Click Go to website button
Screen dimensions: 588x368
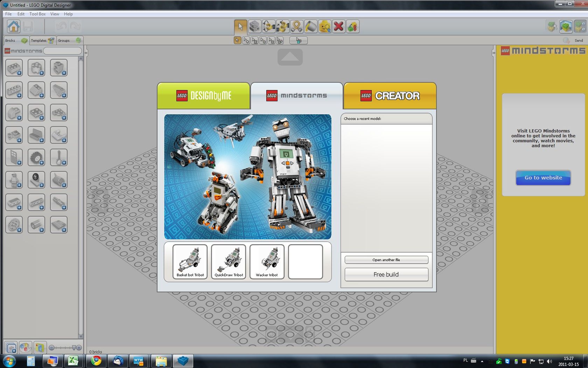coord(543,178)
